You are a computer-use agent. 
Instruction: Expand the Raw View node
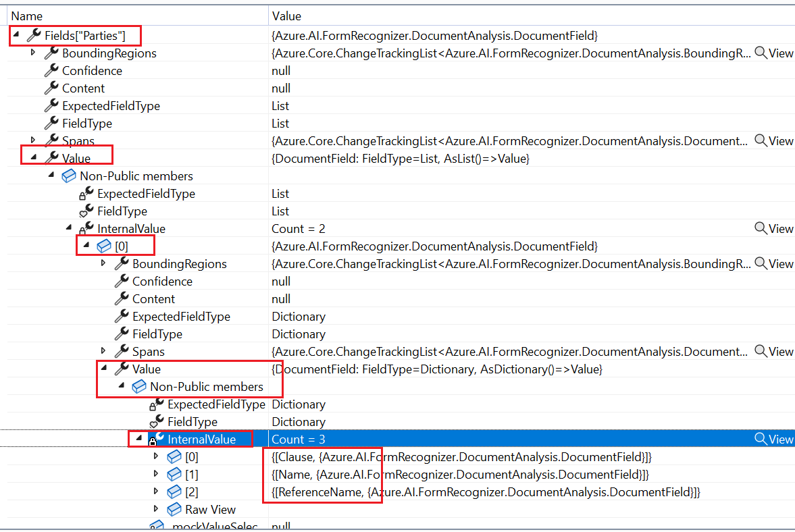tap(156, 508)
